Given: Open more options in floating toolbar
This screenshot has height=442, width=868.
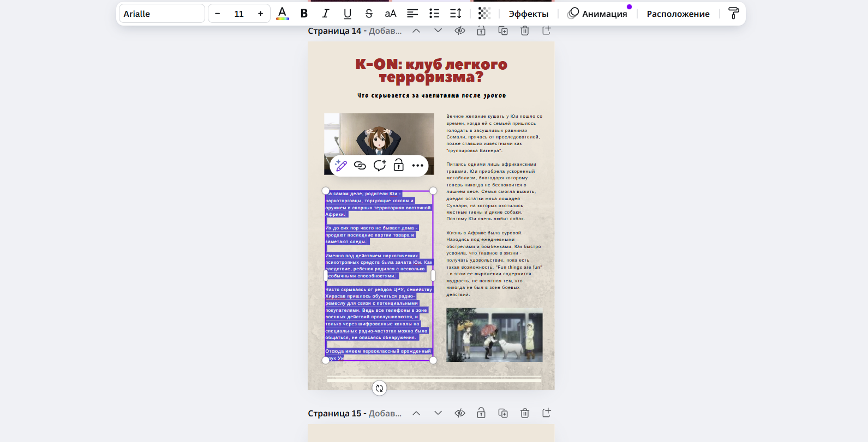Looking at the screenshot, I should tap(418, 166).
